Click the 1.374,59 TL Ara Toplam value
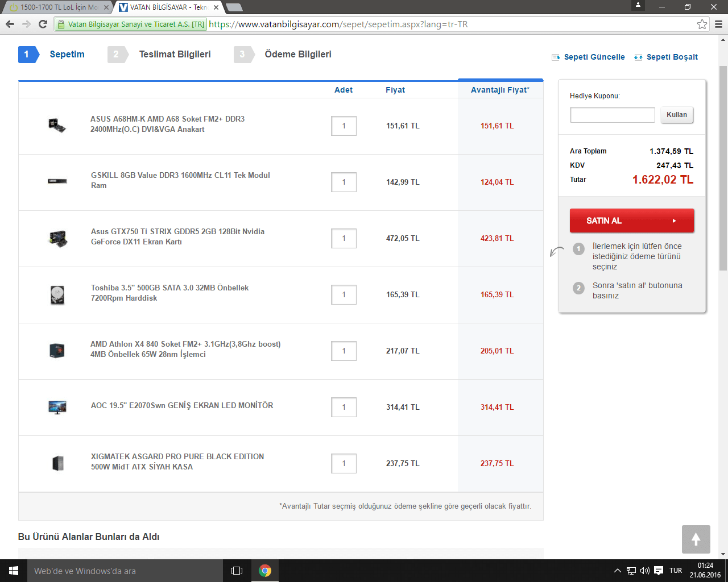 tap(671, 151)
